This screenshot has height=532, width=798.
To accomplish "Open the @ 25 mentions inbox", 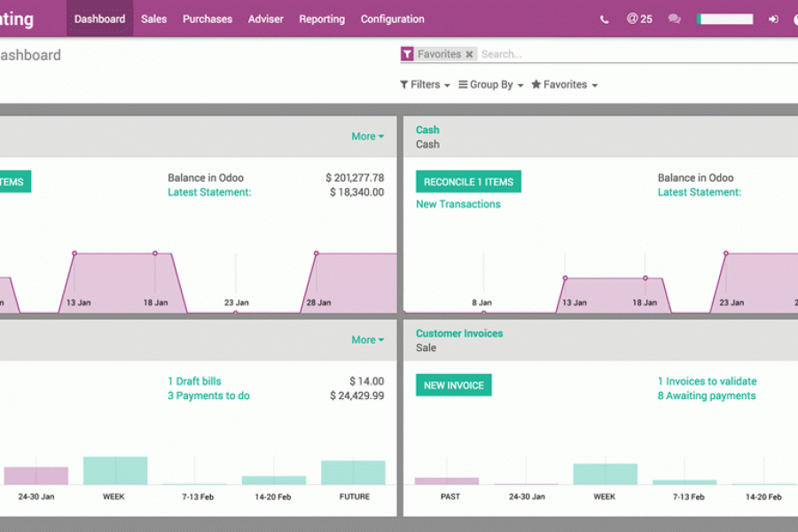I will 638,19.
